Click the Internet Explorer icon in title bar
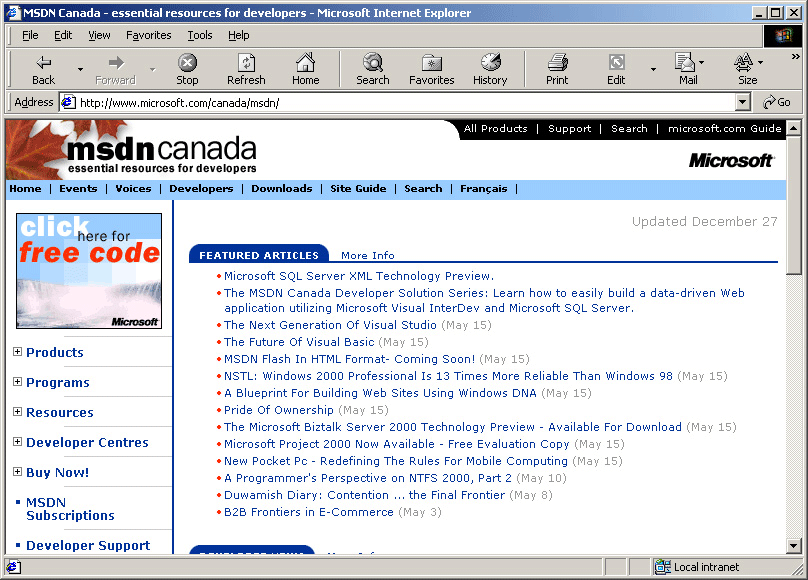The width and height of the screenshot is (808, 580). click(12, 13)
